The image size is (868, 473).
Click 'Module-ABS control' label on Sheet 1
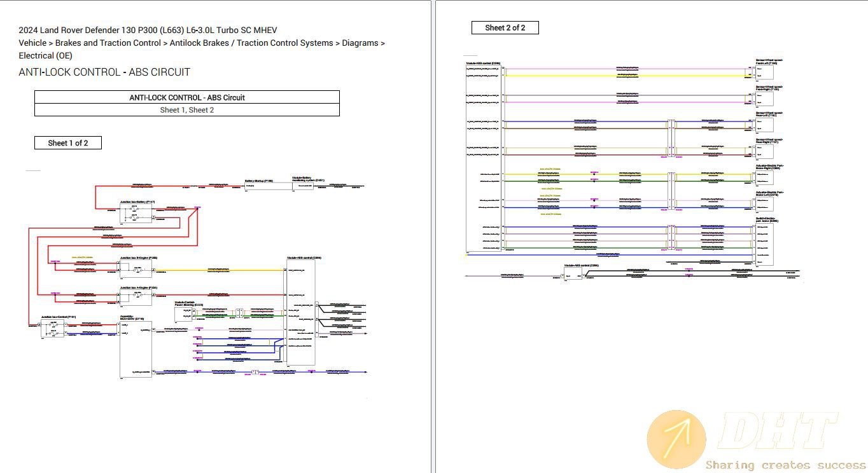[304, 257]
